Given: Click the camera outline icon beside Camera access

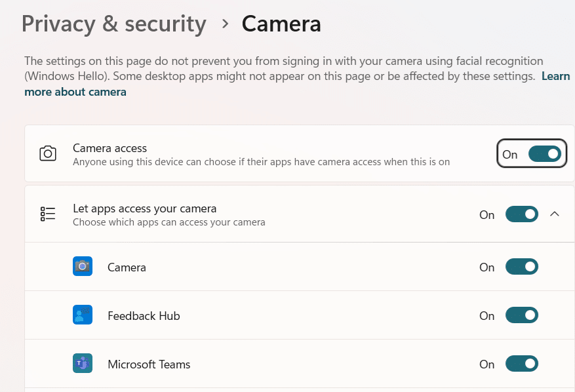Looking at the screenshot, I should [x=48, y=154].
